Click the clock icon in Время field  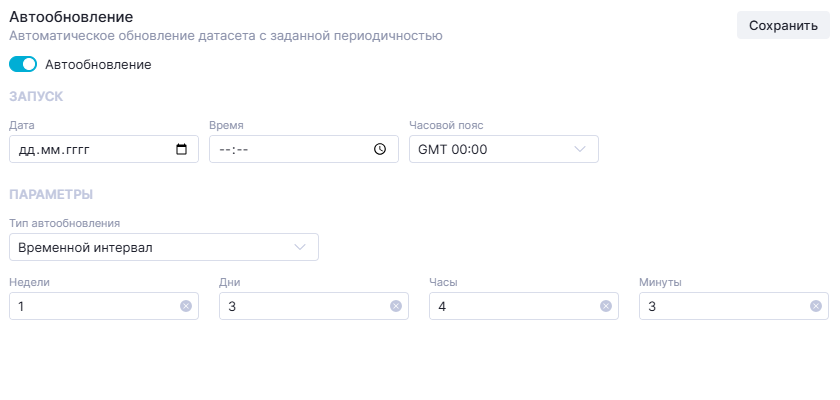pyautogui.click(x=380, y=149)
